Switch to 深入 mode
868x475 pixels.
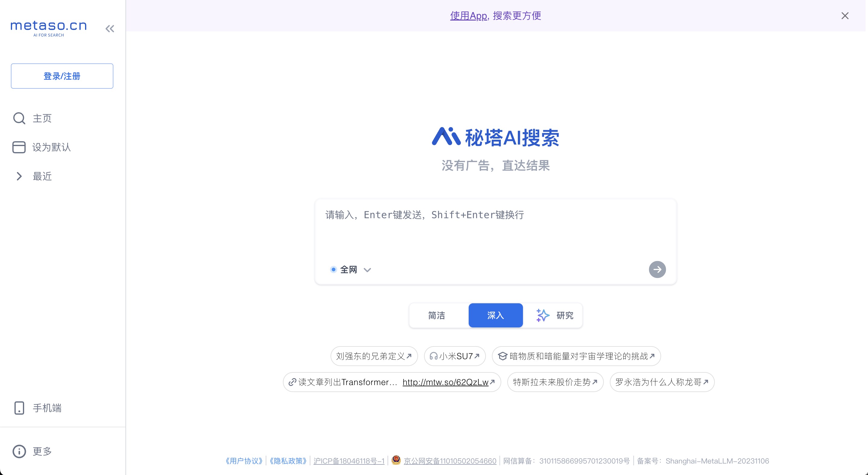coord(495,315)
